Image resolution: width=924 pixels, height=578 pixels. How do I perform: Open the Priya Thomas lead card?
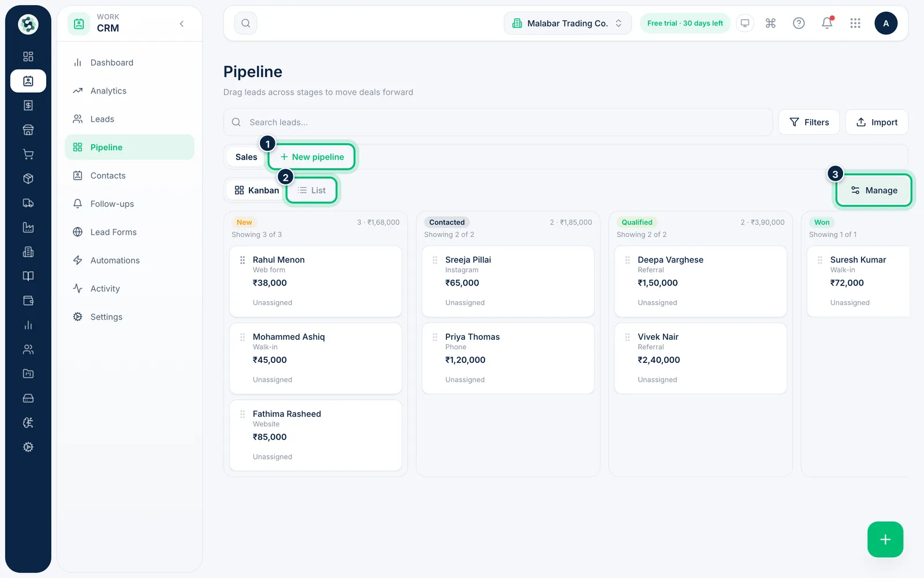coord(508,358)
